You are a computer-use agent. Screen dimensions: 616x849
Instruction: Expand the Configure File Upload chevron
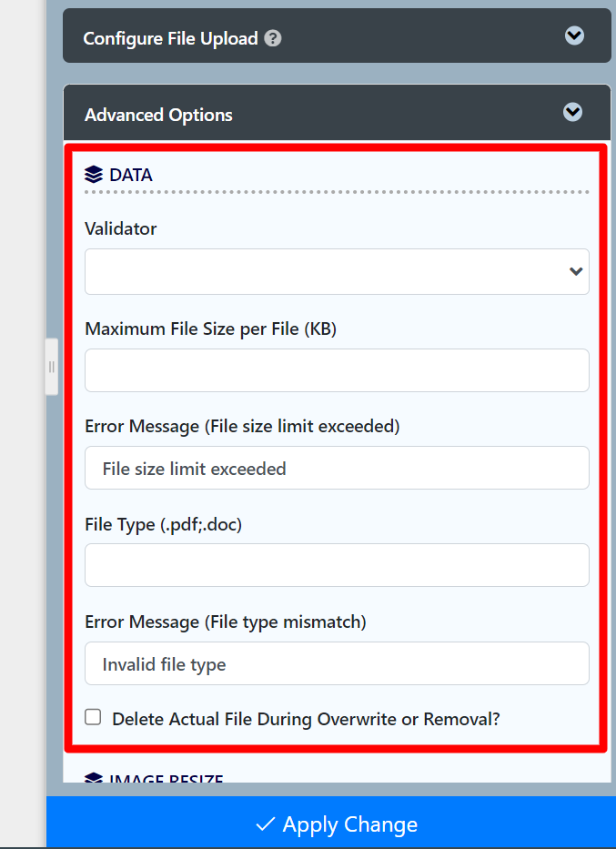573,36
